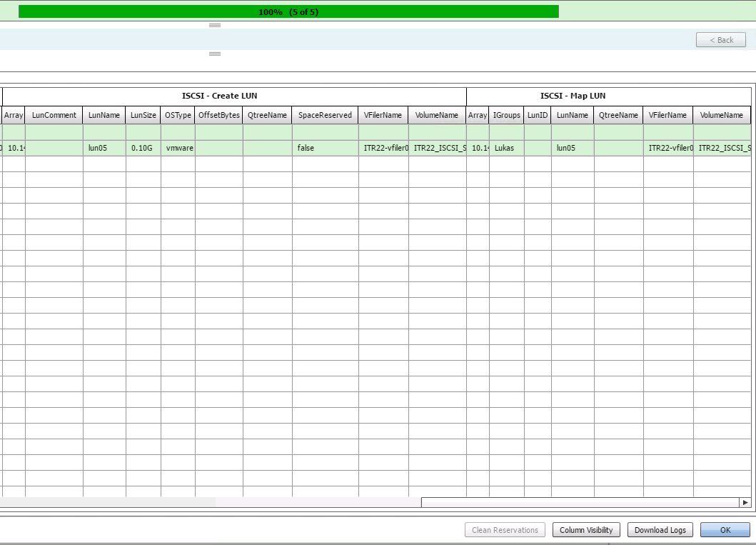Select lun05 cell in Map LUN section
The width and height of the screenshot is (756, 545).
[x=573, y=148]
